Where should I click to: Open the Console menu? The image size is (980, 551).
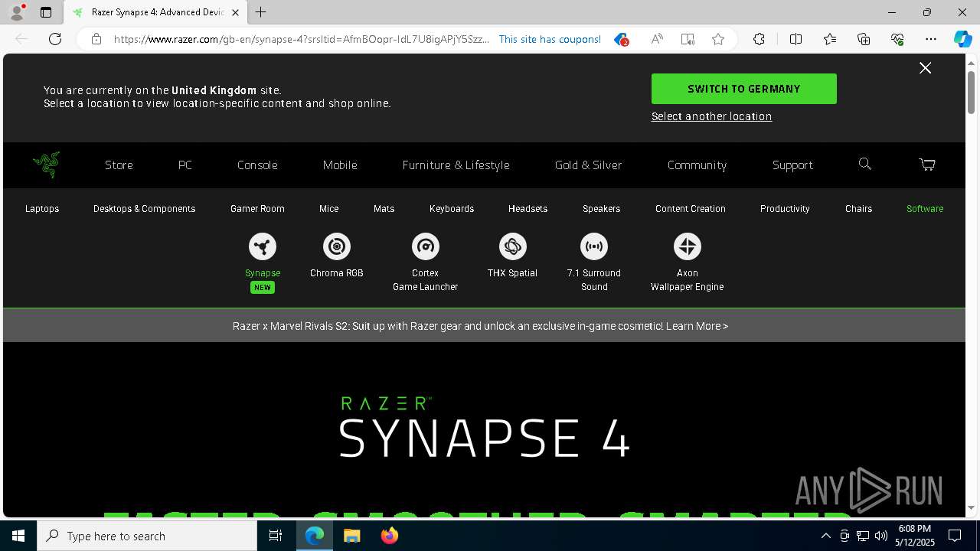[257, 165]
